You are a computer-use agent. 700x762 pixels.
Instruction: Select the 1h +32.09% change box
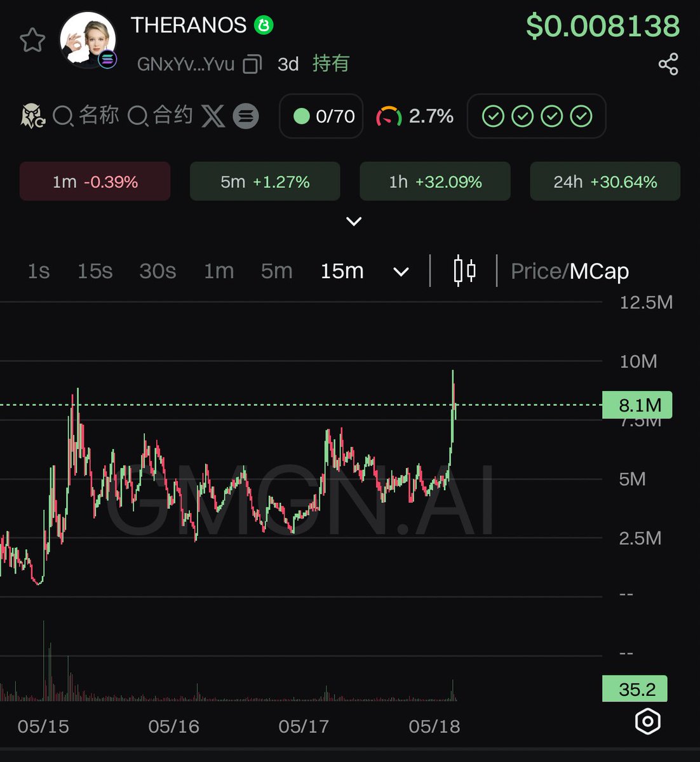435,182
